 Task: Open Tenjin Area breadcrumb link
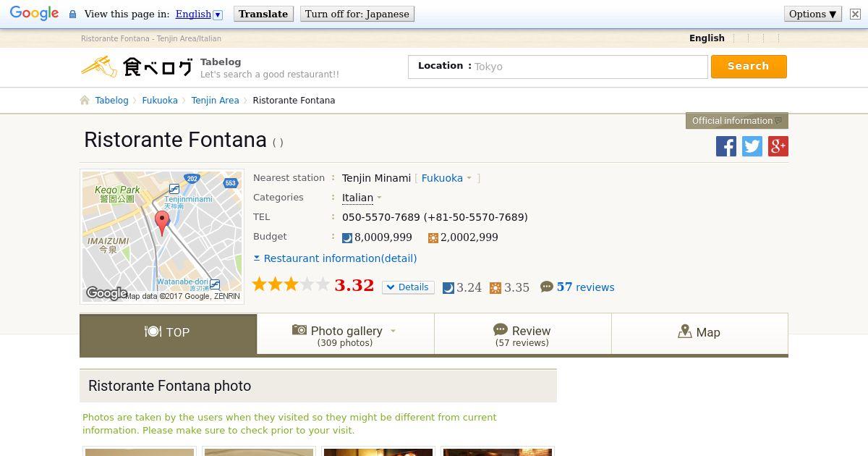point(215,101)
